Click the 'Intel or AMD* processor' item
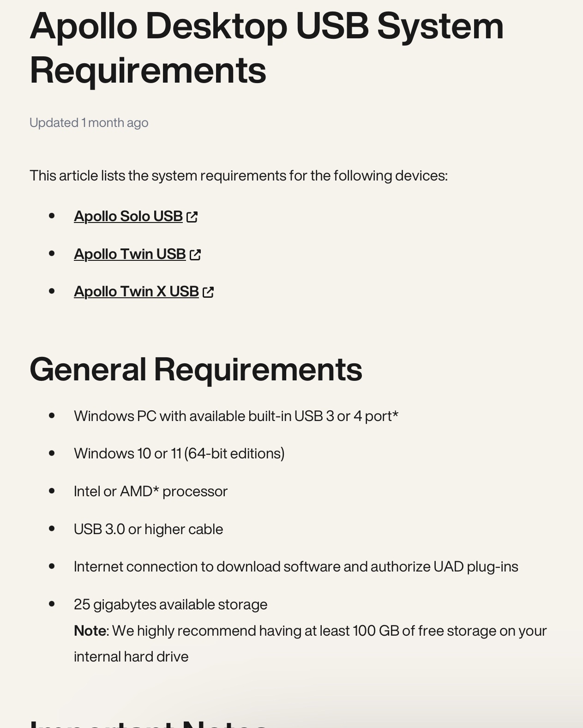The image size is (583, 728). tap(150, 492)
